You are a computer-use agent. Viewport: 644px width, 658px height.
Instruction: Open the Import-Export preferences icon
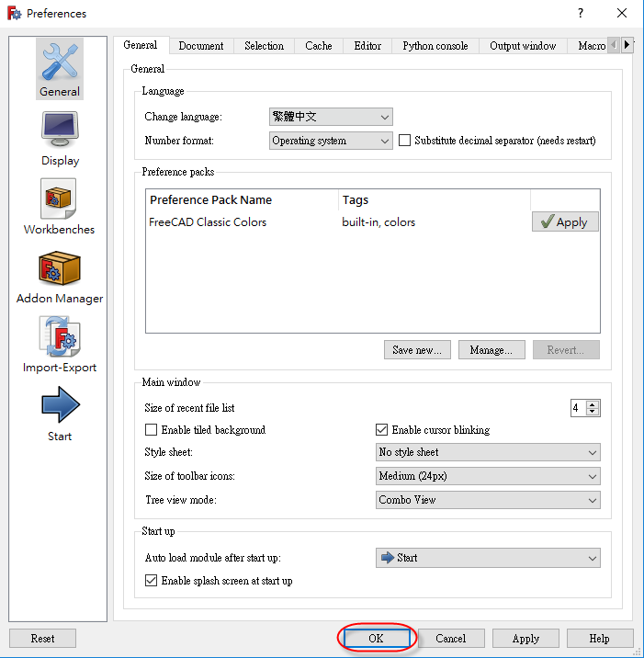pos(60,337)
